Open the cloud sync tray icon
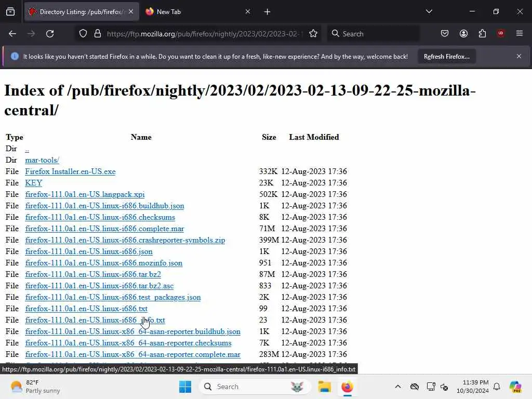The height and width of the screenshot is (399, 532). click(414, 387)
